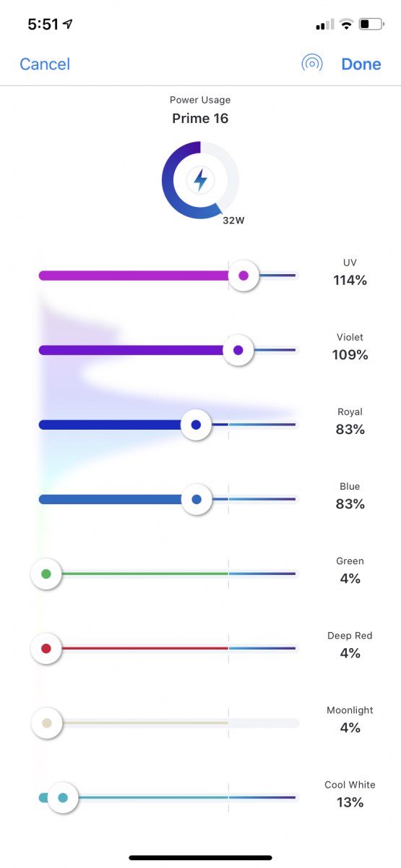Tap the location arrow beside the time

68,24
